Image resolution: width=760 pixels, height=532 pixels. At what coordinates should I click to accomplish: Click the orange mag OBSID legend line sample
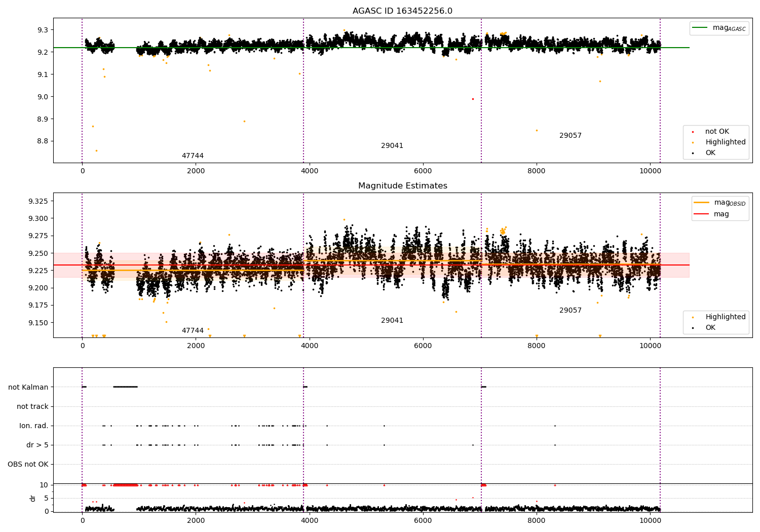(x=701, y=202)
